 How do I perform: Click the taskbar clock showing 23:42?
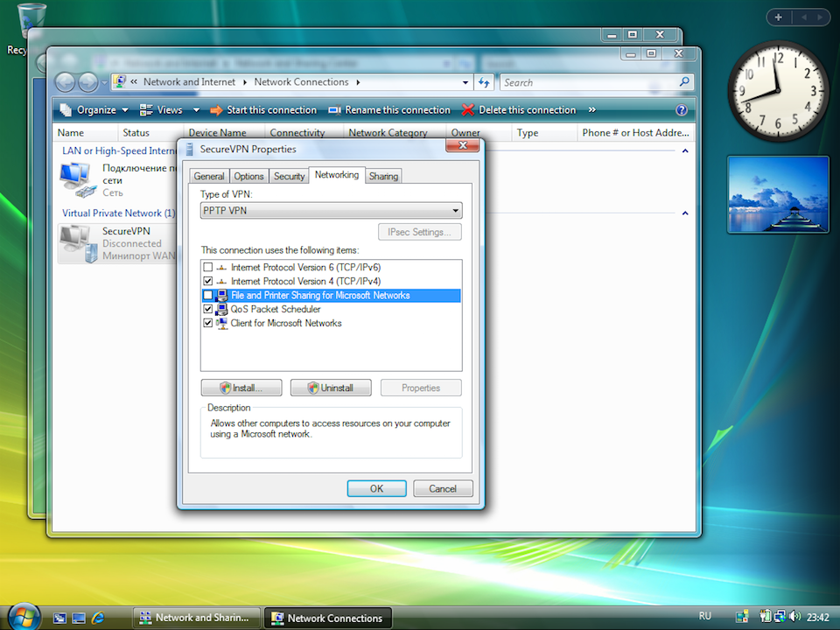818,617
